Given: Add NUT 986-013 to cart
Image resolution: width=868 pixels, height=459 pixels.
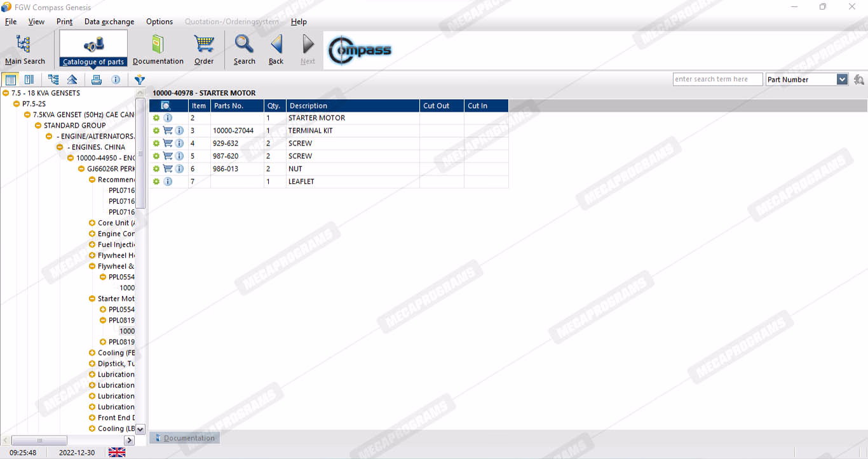Looking at the screenshot, I should coord(168,169).
